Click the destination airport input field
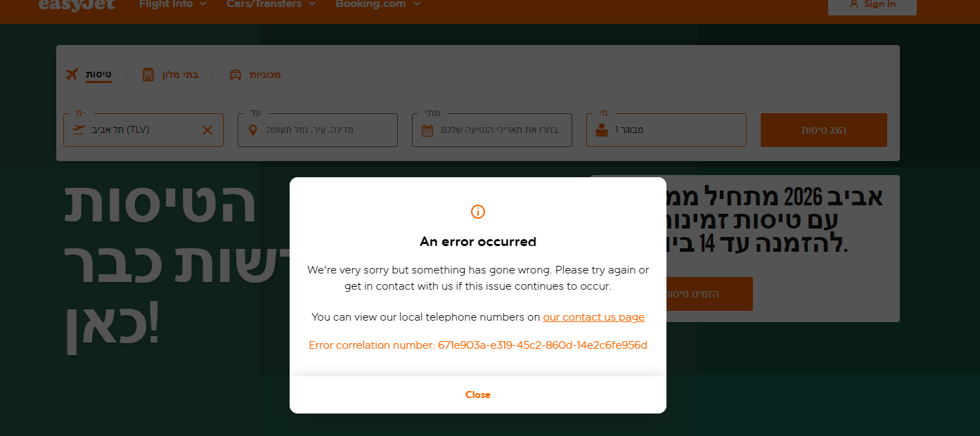Image resolution: width=980 pixels, height=436 pixels. [318, 130]
